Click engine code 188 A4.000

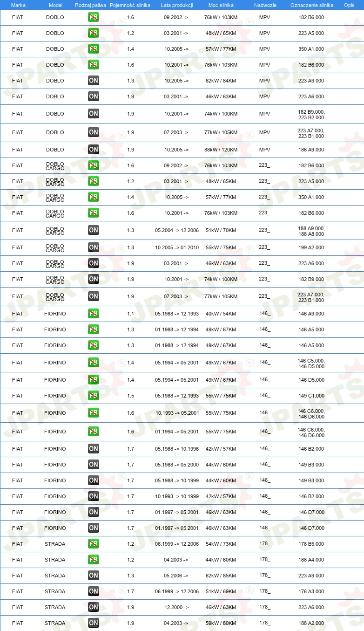[311, 560]
